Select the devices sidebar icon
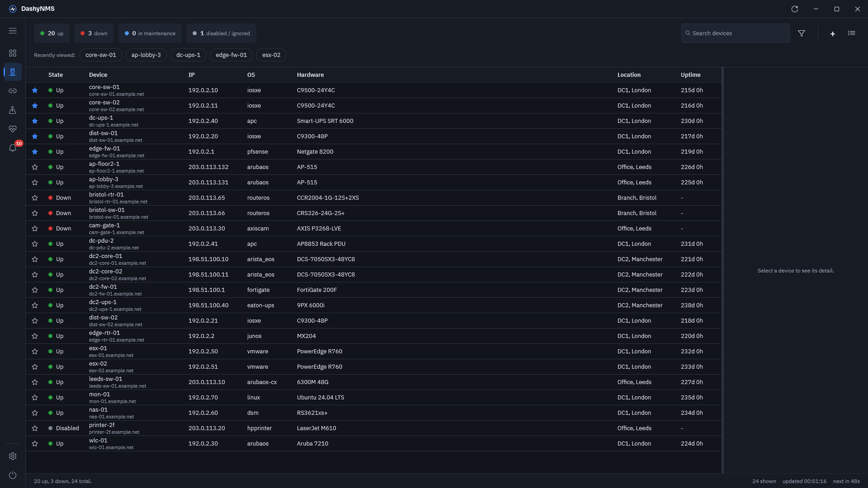 13,72
